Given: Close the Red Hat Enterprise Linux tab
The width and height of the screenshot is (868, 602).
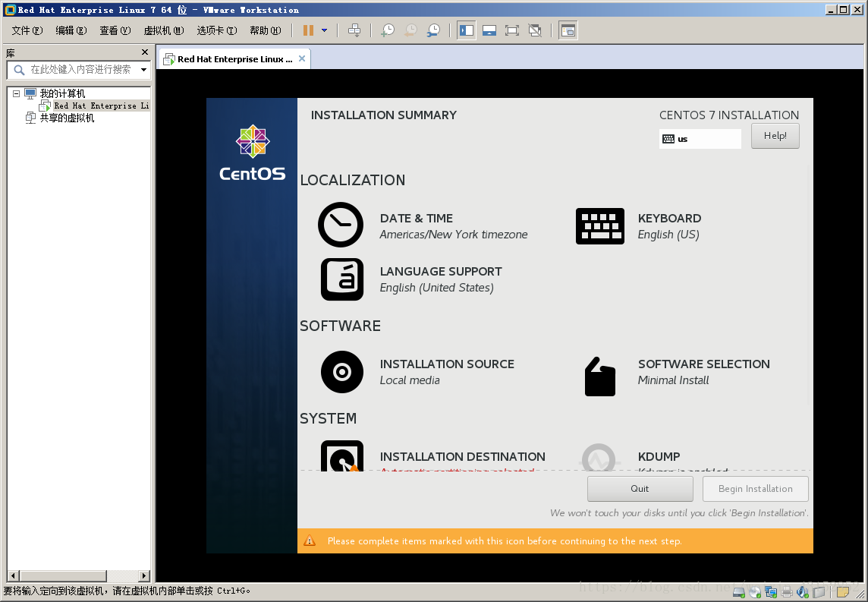Looking at the screenshot, I should point(302,58).
